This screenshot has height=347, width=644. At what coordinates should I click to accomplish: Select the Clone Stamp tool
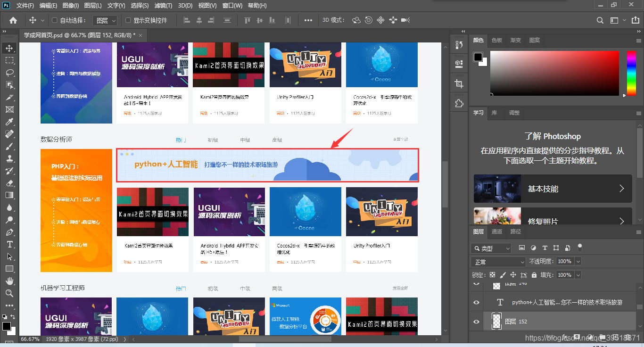click(9, 158)
